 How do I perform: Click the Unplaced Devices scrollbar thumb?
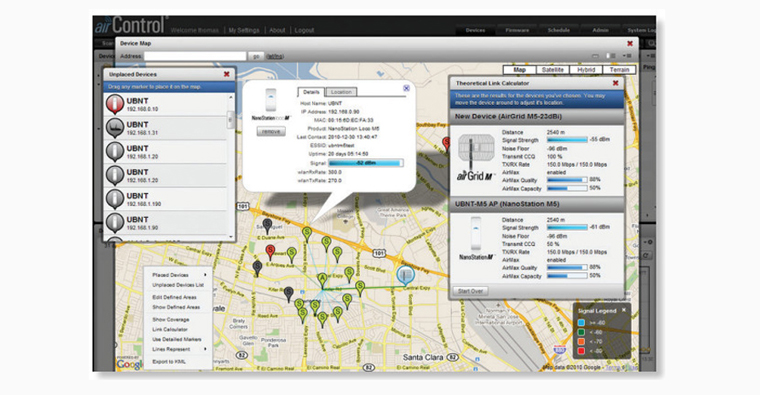[231, 119]
